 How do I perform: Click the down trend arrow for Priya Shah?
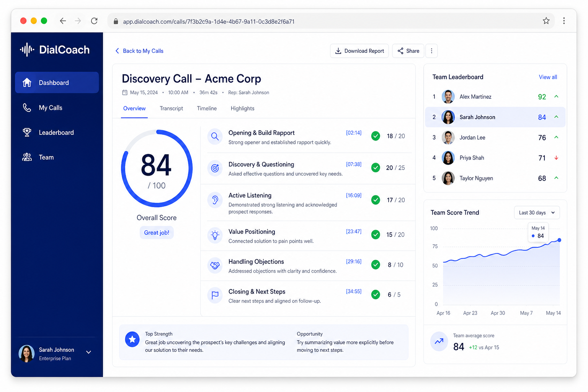pos(556,158)
